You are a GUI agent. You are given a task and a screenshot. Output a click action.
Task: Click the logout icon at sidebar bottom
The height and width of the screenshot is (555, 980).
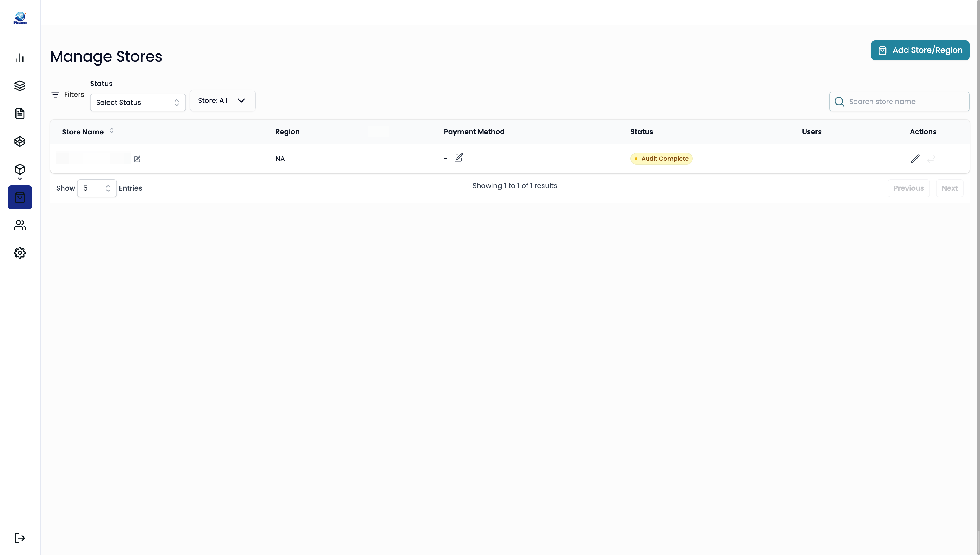[x=20, y=538]
